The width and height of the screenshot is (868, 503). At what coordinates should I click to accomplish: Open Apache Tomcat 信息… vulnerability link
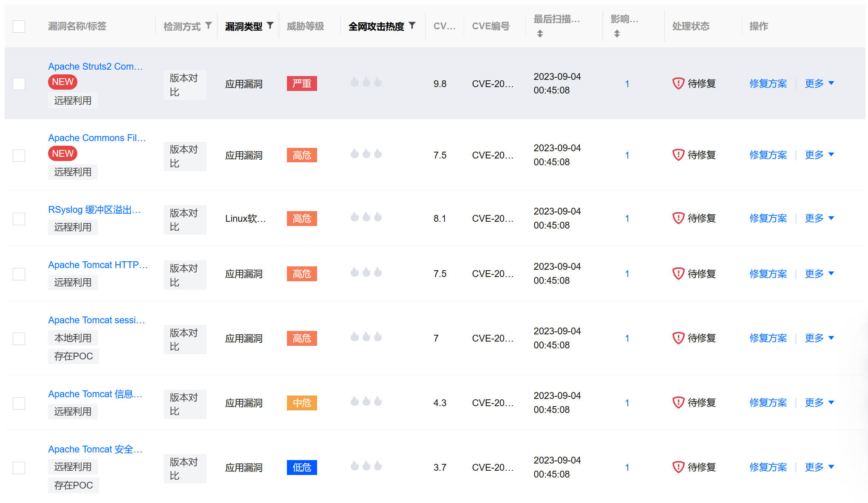(95, 394)
